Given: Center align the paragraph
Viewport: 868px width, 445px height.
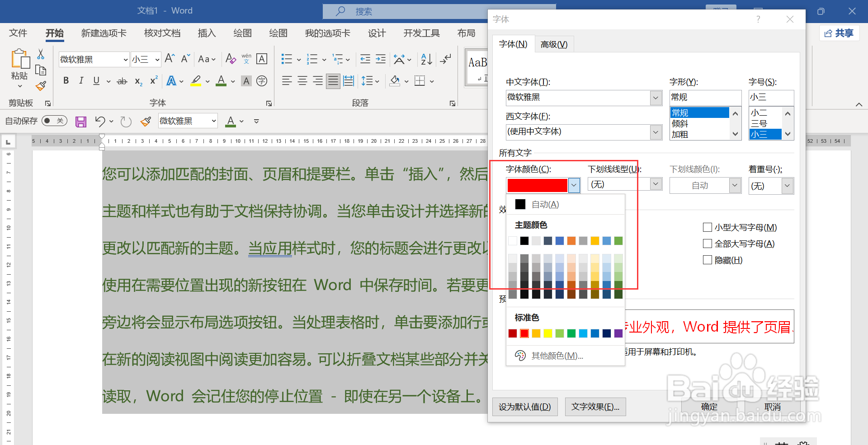Looking at the screenshot, I should coord(302,81).
